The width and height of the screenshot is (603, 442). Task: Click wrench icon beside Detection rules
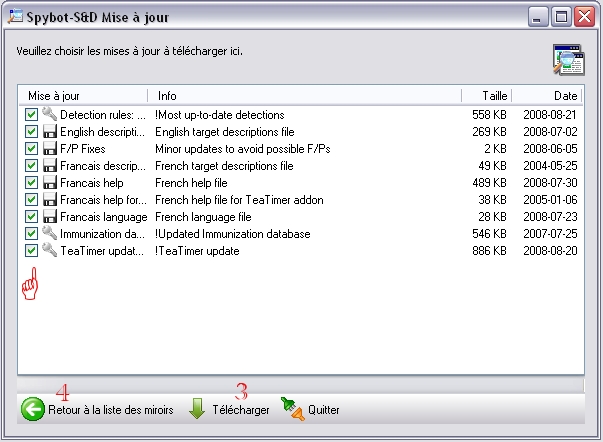point(50,114)
